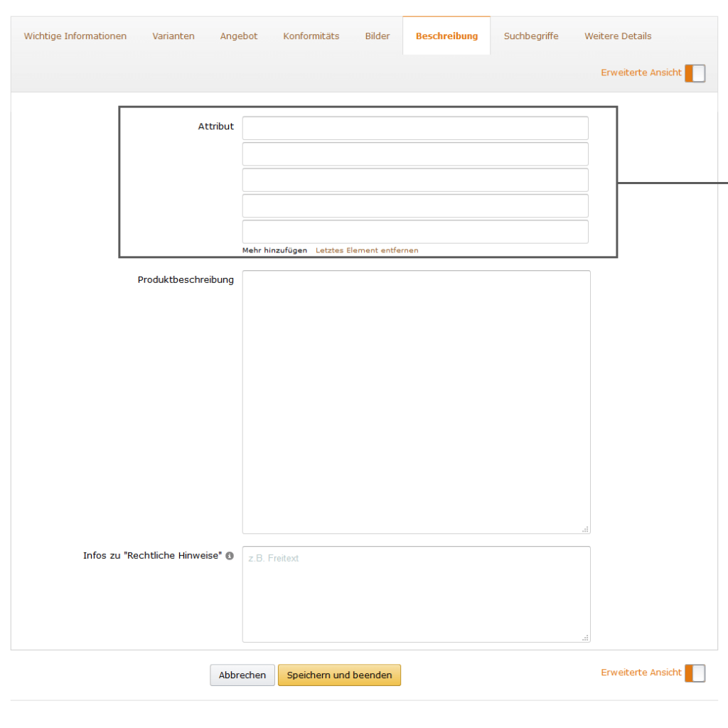Open the Bilder tab
This screenshot has height=728, width=728.
tap(378, 36)
